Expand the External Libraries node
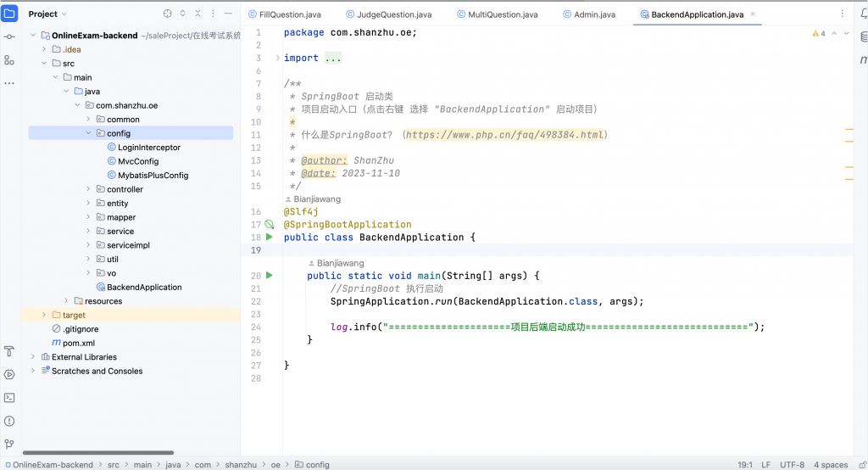868x470 pixels. (34, 357)
